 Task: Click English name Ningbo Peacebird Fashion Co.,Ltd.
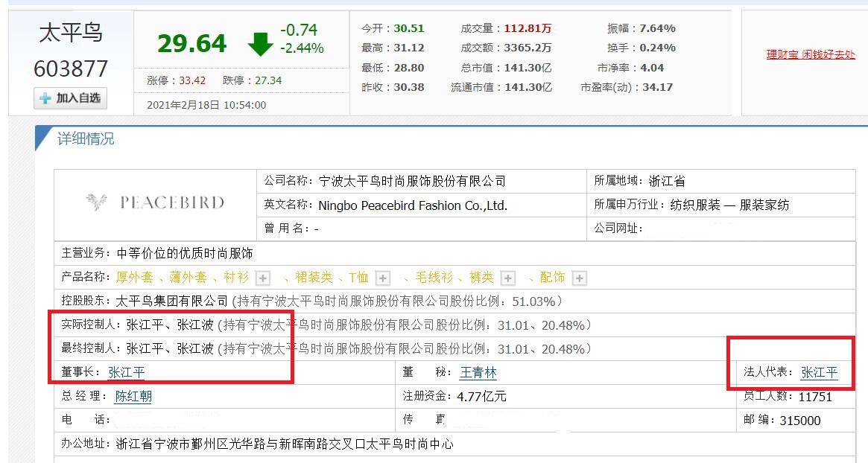point(413,205)
